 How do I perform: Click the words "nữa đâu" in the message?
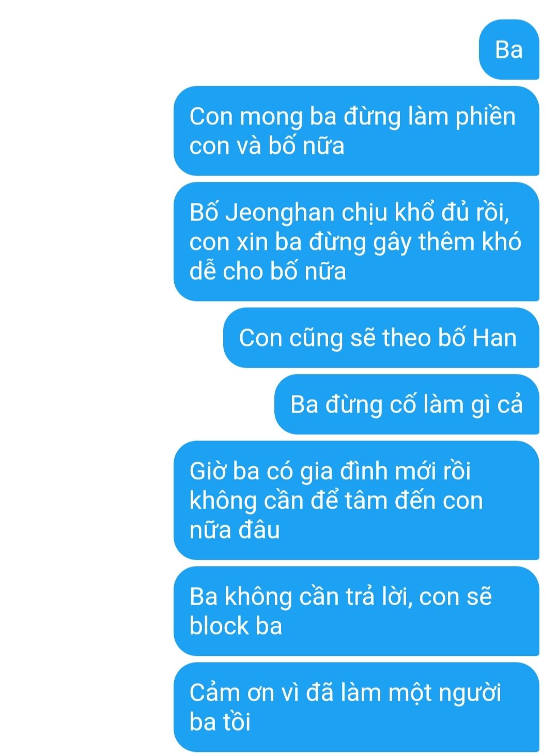[x=235, y=530]
